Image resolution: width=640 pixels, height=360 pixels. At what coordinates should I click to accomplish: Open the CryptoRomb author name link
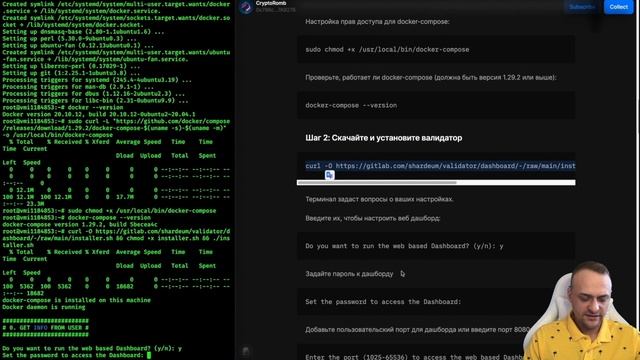[x=271, y=3]
